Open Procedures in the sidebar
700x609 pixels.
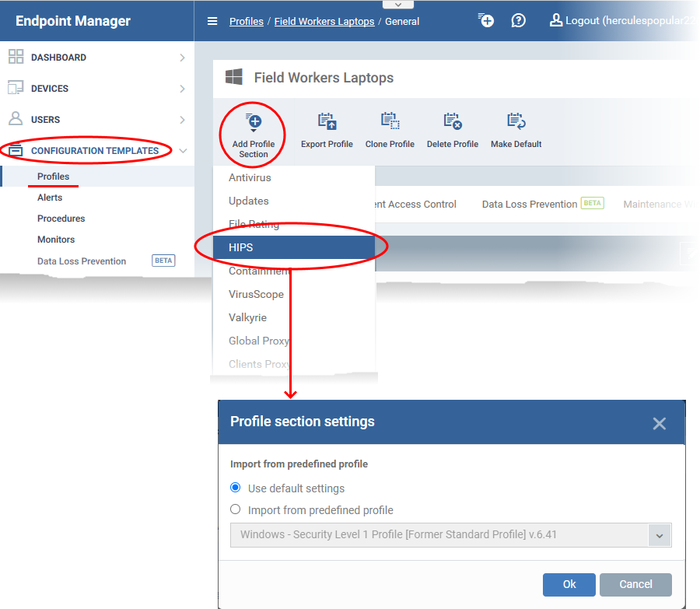(61, 219)
